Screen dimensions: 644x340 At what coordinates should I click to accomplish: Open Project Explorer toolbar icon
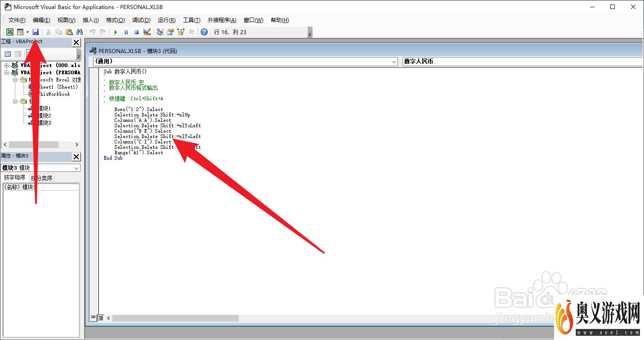pyautogui.click(x=160, y=32)
